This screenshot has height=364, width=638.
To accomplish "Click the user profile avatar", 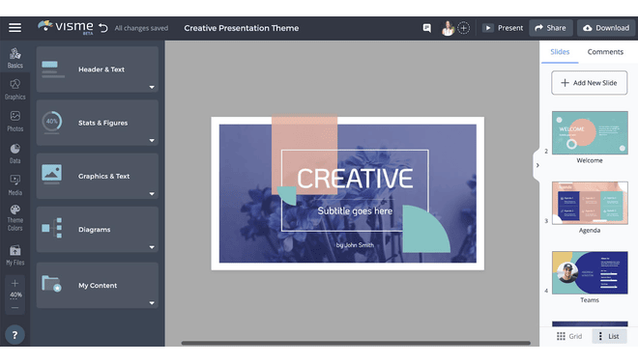I will click(448, 28).
